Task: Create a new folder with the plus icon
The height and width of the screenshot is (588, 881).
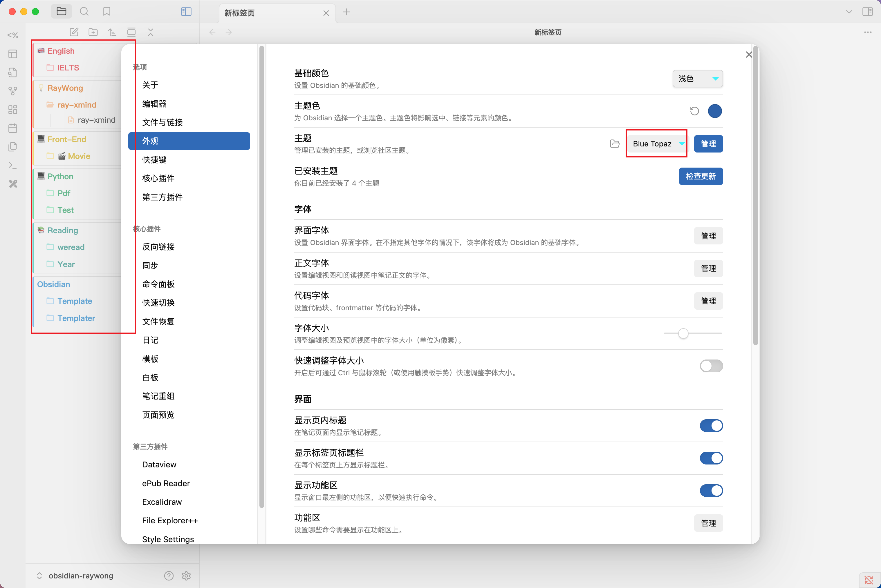Action: pos(93,32)
